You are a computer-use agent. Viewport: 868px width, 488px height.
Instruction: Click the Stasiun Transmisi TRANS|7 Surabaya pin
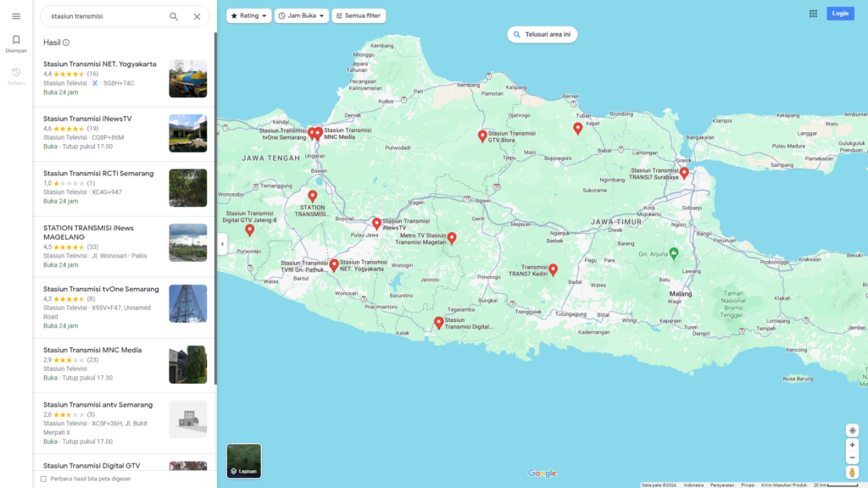coord(684,173)
